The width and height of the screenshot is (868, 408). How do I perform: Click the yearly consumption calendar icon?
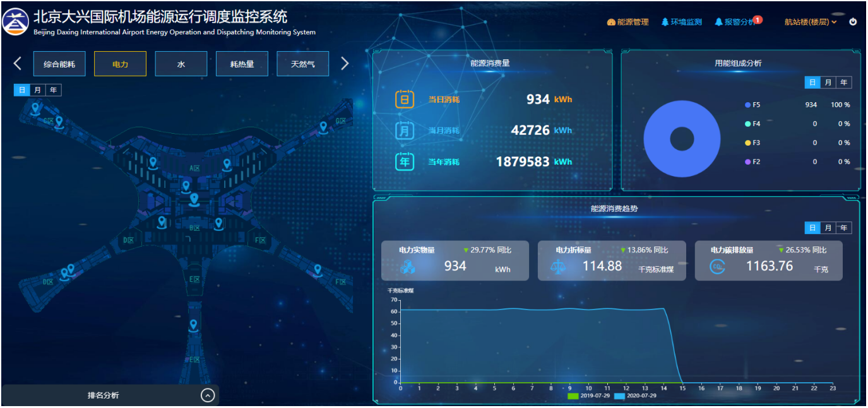[x=404, y=162]
